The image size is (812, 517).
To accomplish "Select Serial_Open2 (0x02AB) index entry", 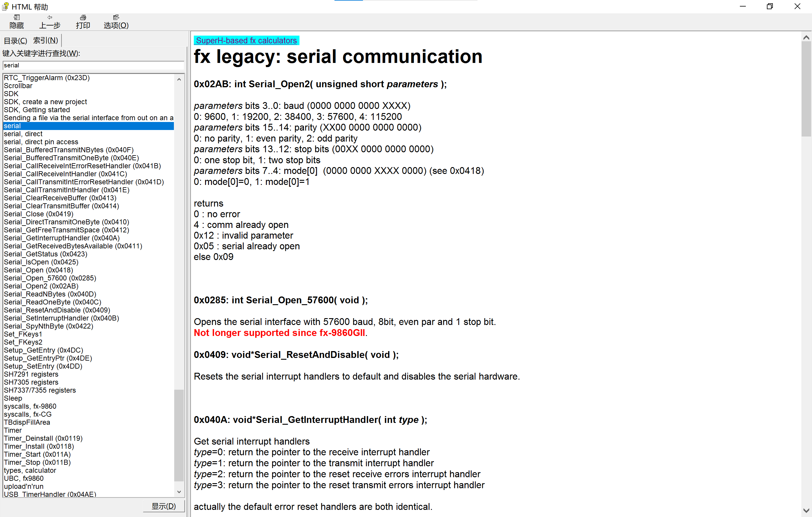I will click(x=41, y=286).
